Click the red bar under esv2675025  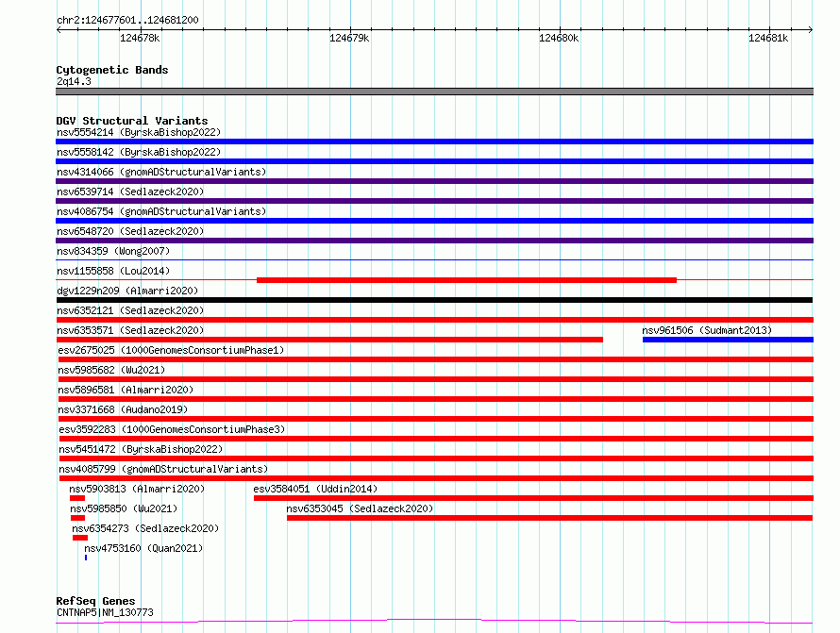tap(435, 359)
